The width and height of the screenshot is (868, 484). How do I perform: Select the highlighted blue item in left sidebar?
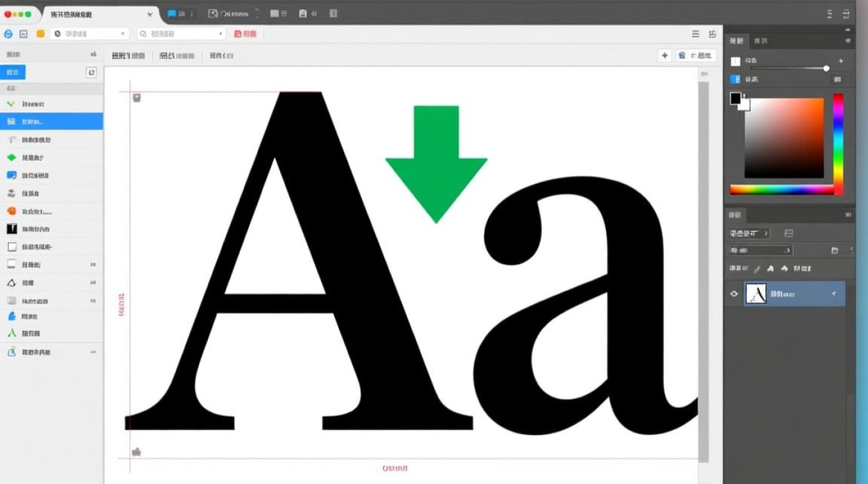[x=51, y=121]
